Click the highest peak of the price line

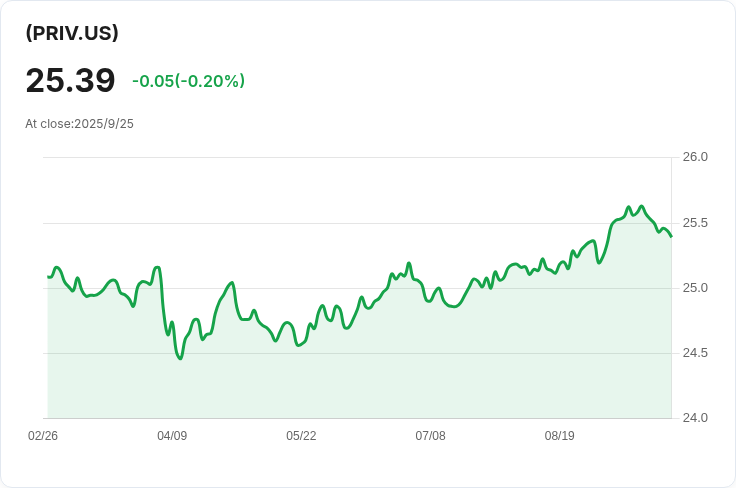641,206
